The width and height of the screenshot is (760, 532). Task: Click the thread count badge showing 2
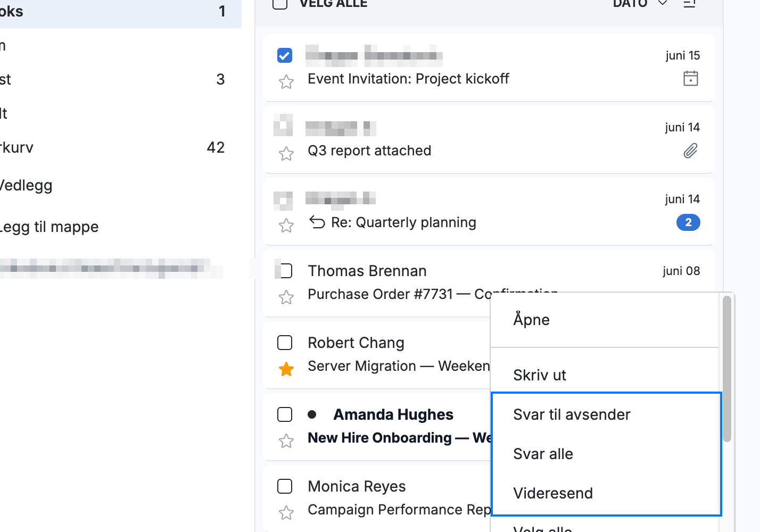pyautogui.click(x=688, y=222)
